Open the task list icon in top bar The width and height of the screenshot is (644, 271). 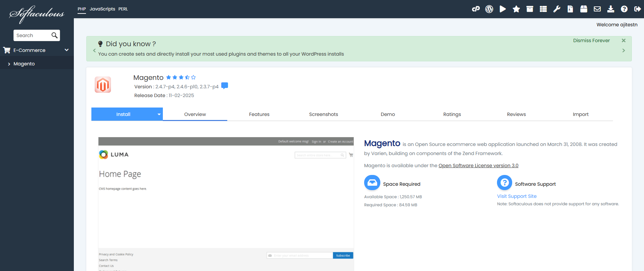[543, 9]
